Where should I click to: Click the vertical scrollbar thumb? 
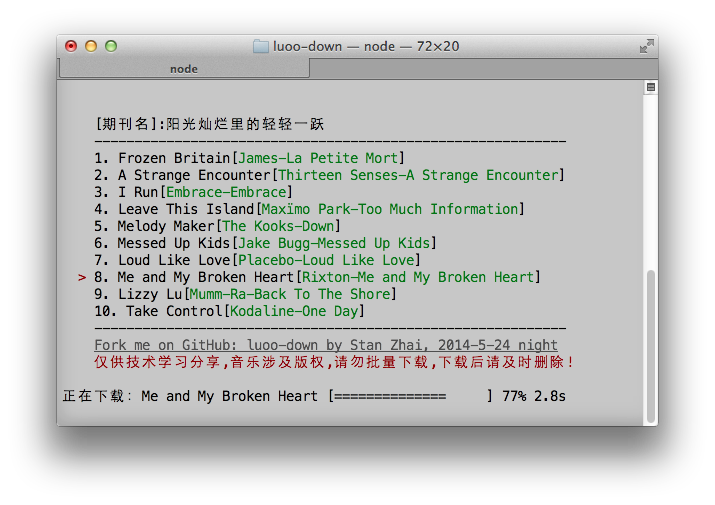(x=651, y=345)
